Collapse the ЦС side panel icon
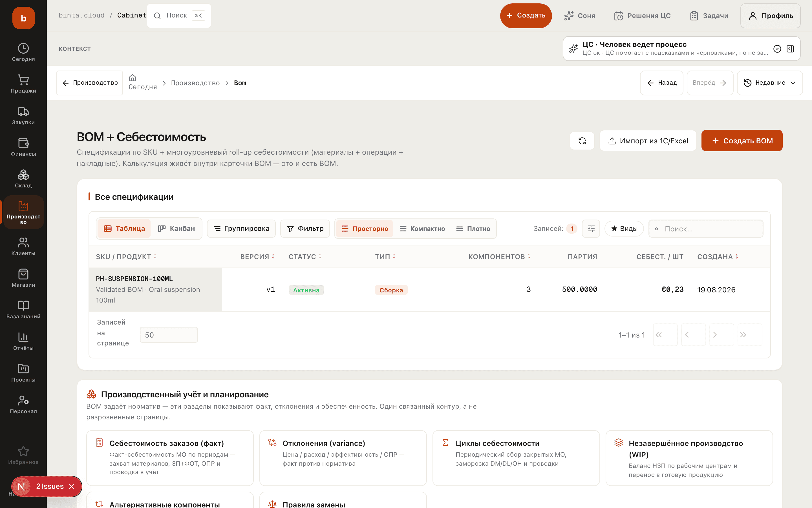812x508 pixels. (x=790, y=49)
